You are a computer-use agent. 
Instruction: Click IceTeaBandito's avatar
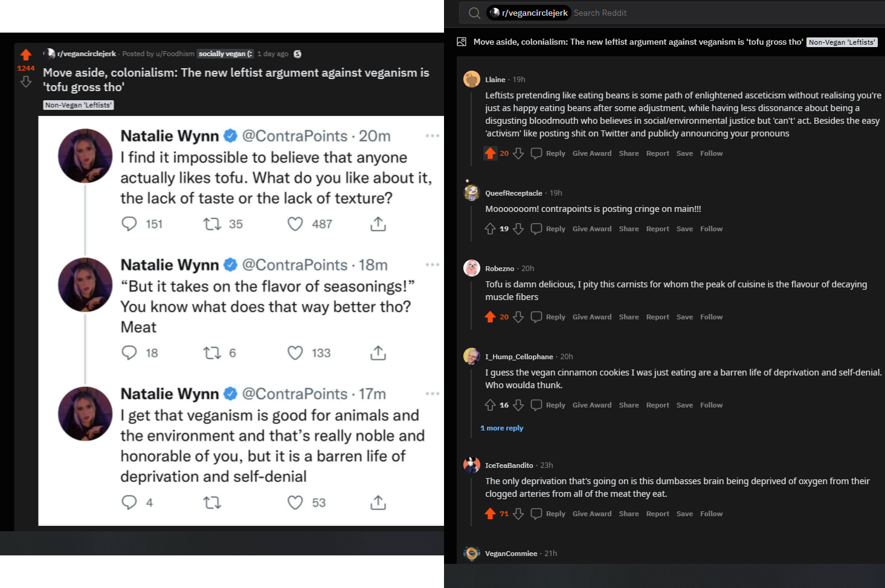pos(472,465)
